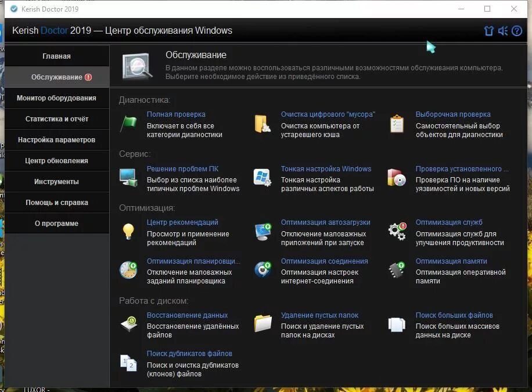This screenshot has height=392, width=532.
Task: Click text "Оптимизация оперативной памяти"
Action: pos(461,276)
